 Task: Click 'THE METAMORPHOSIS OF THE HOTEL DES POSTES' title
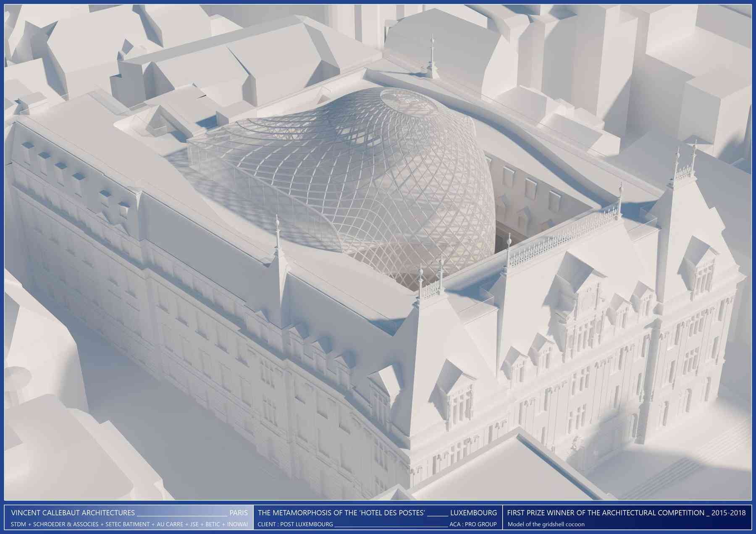pos(341,513)
